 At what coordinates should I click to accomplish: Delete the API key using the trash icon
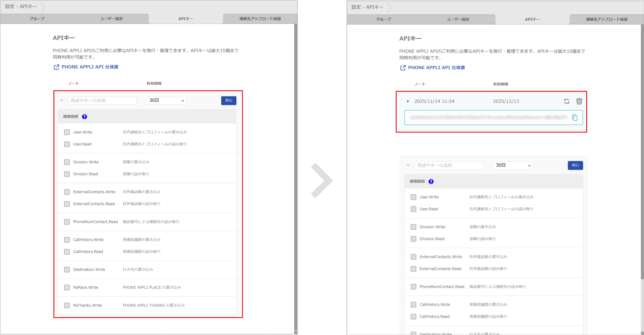click(579, 101)
